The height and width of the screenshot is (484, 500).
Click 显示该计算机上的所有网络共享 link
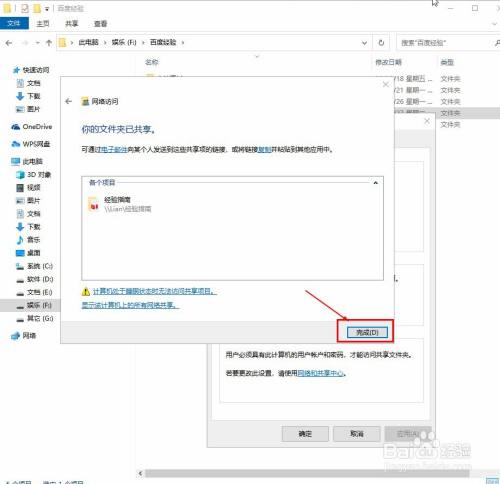point(130,305)
